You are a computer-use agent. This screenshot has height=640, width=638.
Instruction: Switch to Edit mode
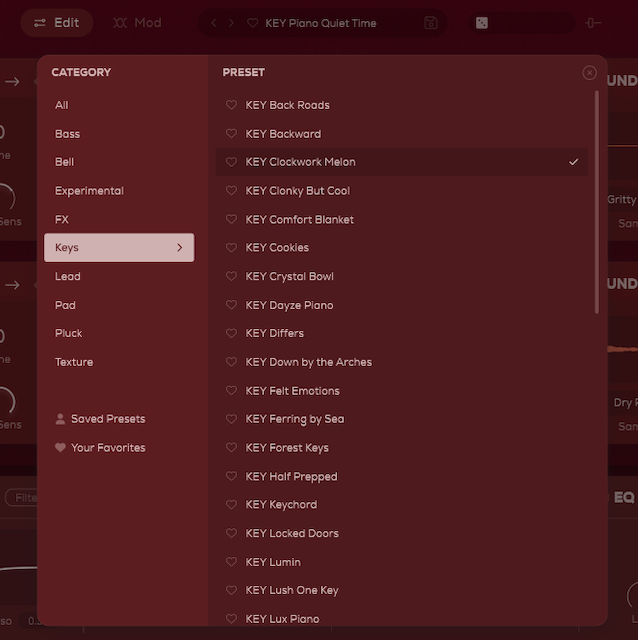coord(56,23)
